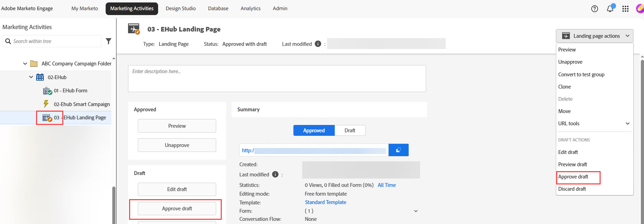Go to the Admin tab
644x224 pixels.
(280, 8)
